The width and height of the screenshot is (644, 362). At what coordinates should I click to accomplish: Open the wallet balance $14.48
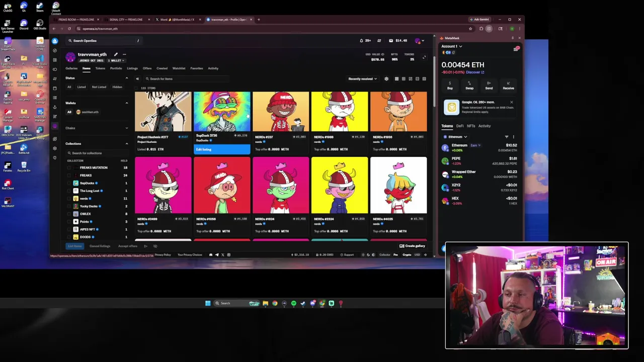tap(398, 41)
